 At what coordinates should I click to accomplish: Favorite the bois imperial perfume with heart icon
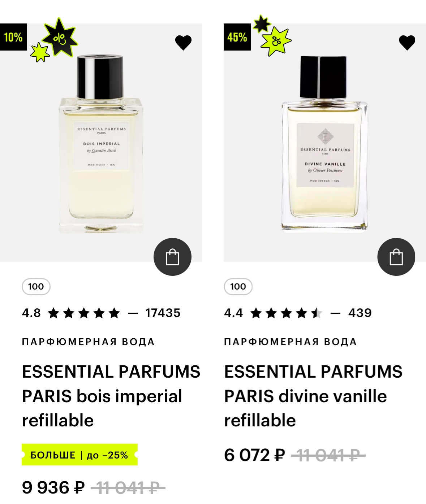point(183,43)
